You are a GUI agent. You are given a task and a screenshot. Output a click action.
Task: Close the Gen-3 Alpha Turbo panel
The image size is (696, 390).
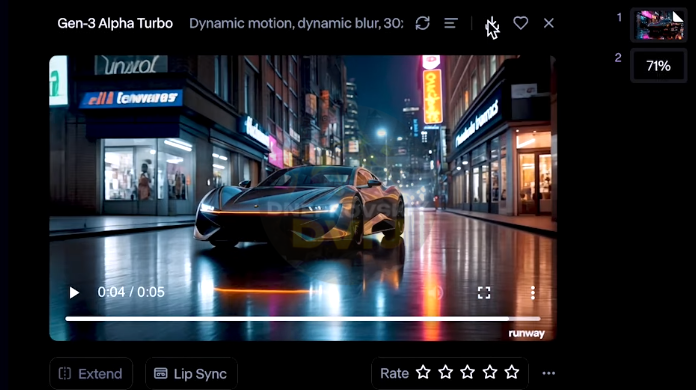pos(549,23)
